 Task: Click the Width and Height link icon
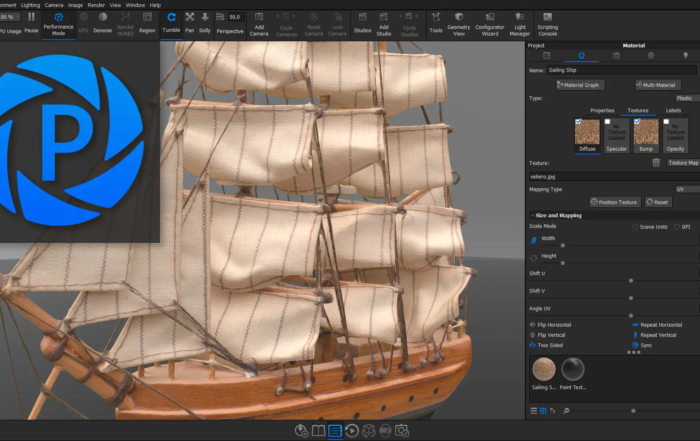(x=533, y=240)
